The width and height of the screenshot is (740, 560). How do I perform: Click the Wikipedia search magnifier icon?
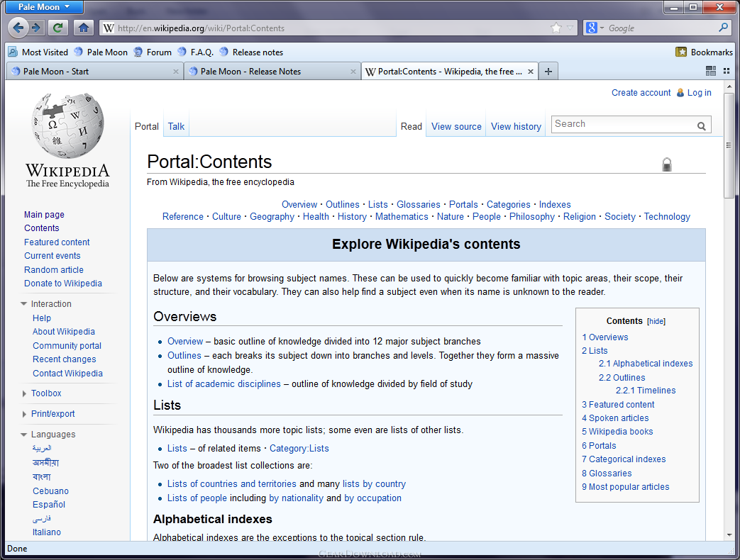(x=701, y=126)
